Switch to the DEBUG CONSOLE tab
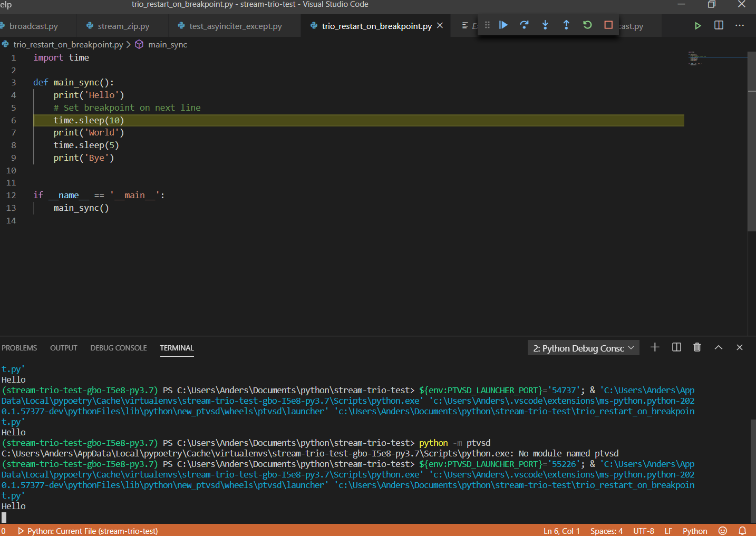Image resolution: width=756 pixels, height=536 pixels. pos(118,348)
